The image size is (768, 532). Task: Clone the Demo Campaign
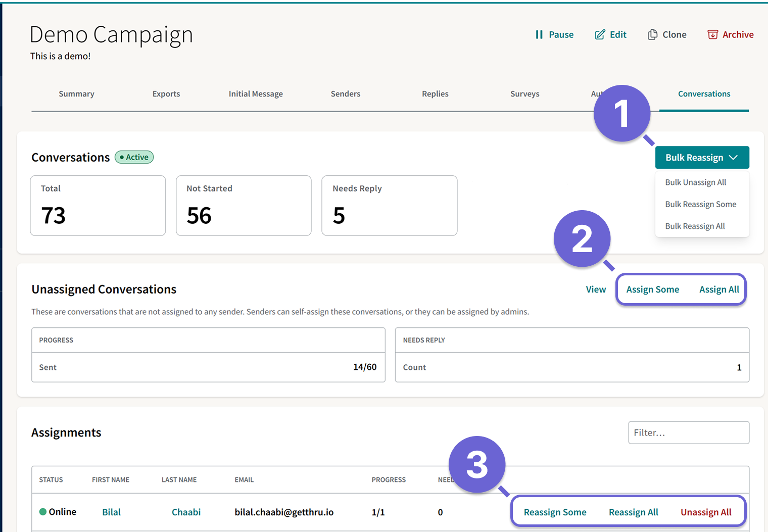[x=667, y=34]
